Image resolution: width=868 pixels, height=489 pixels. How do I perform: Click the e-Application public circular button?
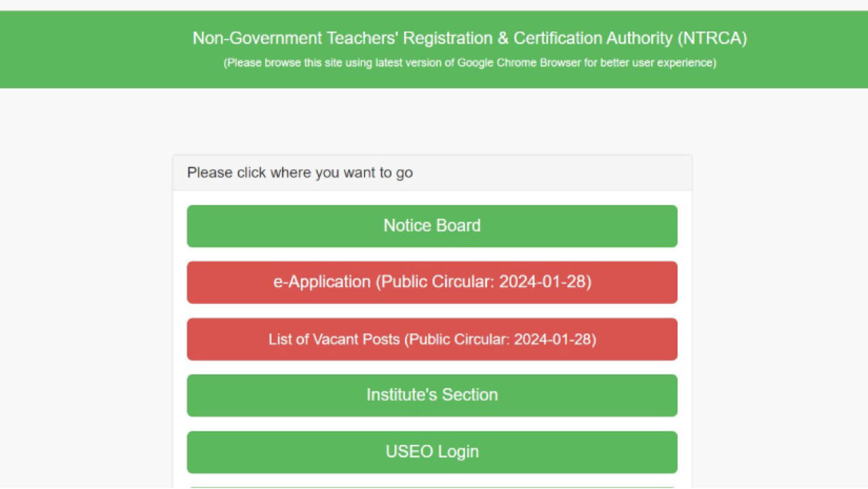pos(432,282)
